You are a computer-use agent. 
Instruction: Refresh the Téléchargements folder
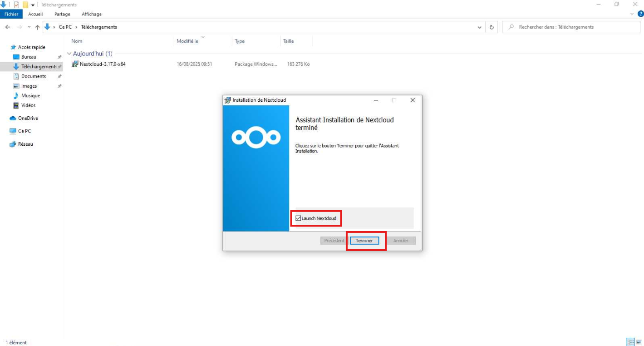[492, 27]
